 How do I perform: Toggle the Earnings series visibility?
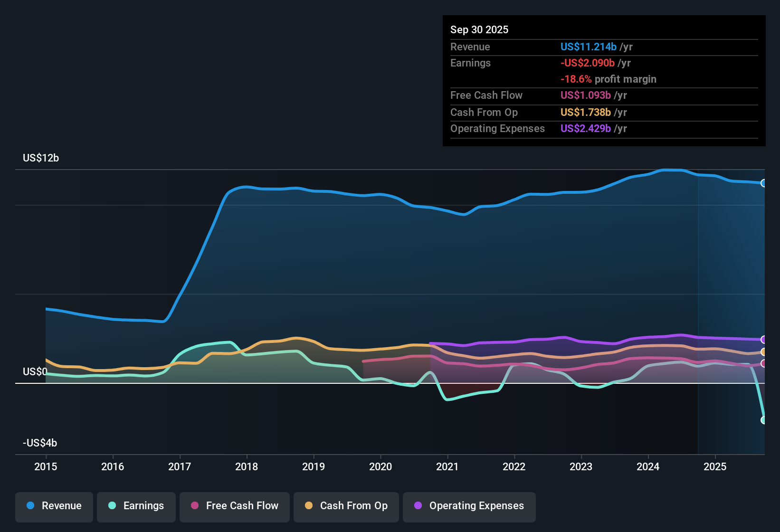click(x=136, y=506)
